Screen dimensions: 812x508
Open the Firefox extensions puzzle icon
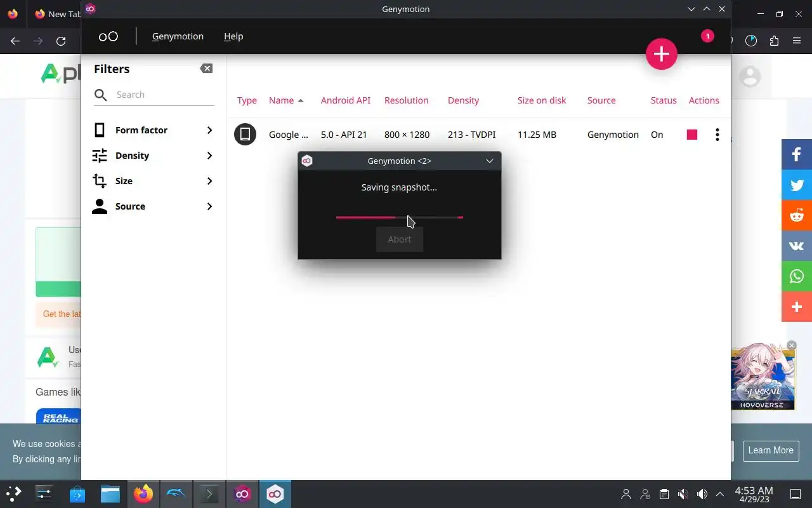pyautogui.click(x=774, y=41)
